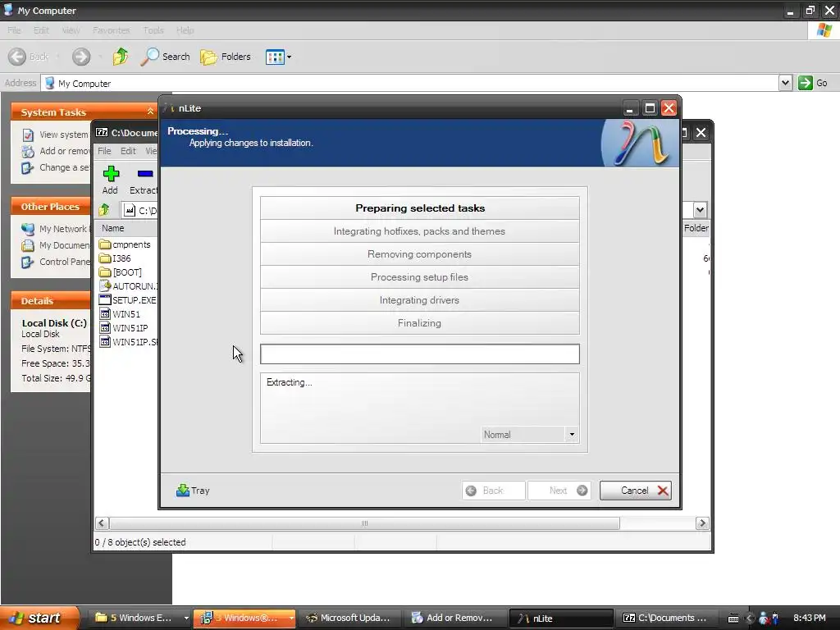Click 7-Zip horizontal scrollbar left arrow

point(102,523)
